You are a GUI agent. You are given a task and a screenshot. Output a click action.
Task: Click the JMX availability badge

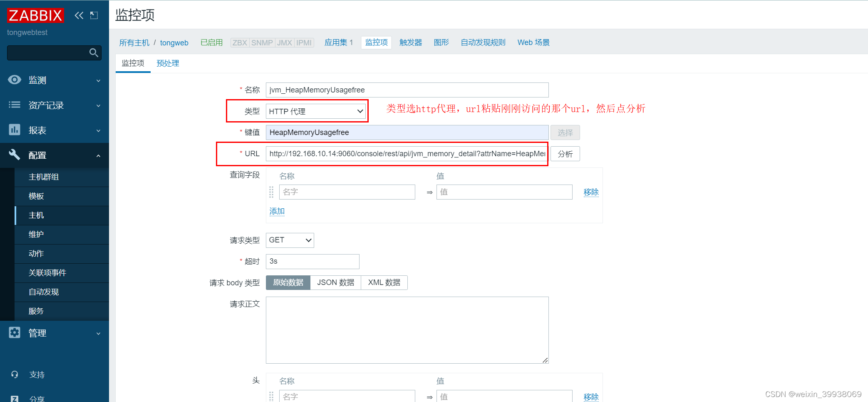click(285, 43)
